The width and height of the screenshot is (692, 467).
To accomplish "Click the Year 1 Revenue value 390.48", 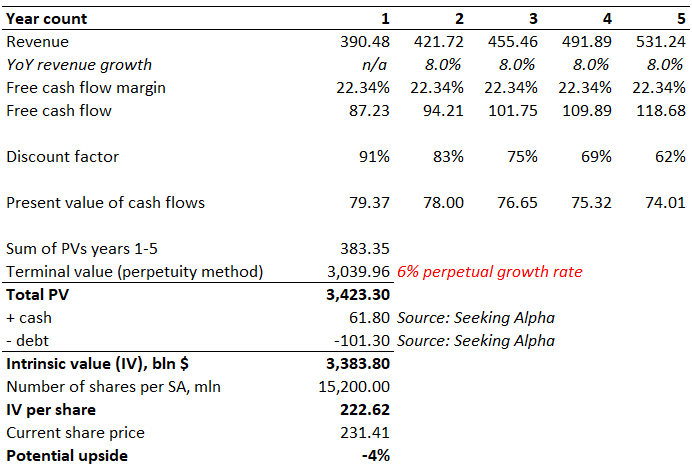I will coord(364,42).
